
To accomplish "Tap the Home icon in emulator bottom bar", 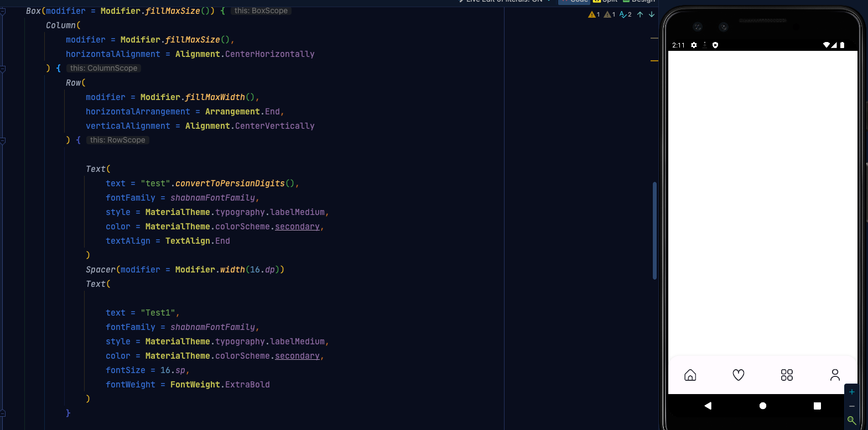I will point(690,375).
